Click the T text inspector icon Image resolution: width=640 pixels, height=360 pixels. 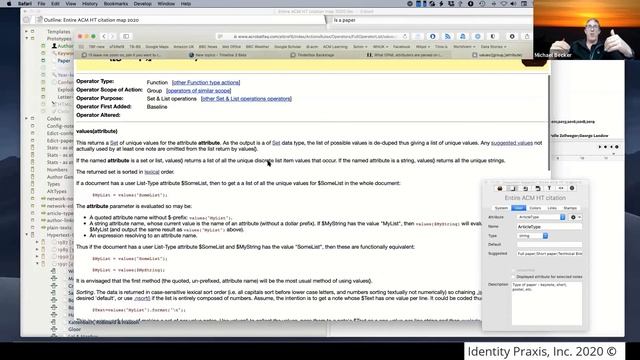pyautogui.click(x=549, y=189)
